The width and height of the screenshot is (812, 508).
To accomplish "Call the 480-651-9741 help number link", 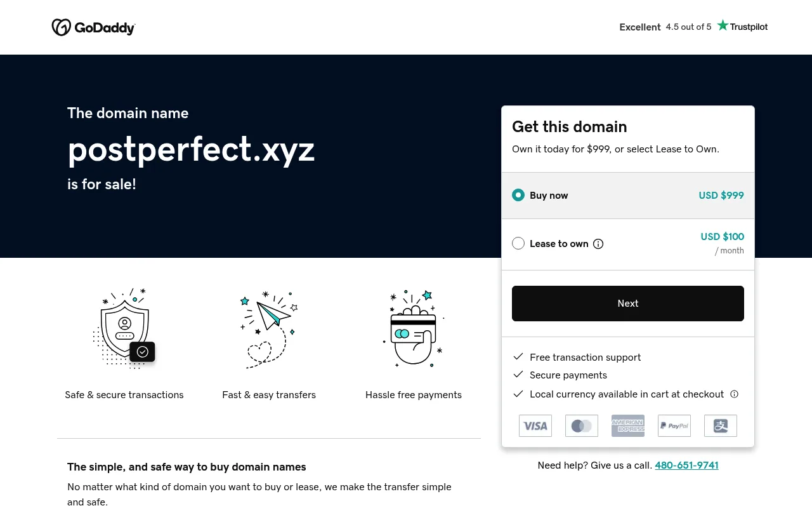I will click(686, 465).
